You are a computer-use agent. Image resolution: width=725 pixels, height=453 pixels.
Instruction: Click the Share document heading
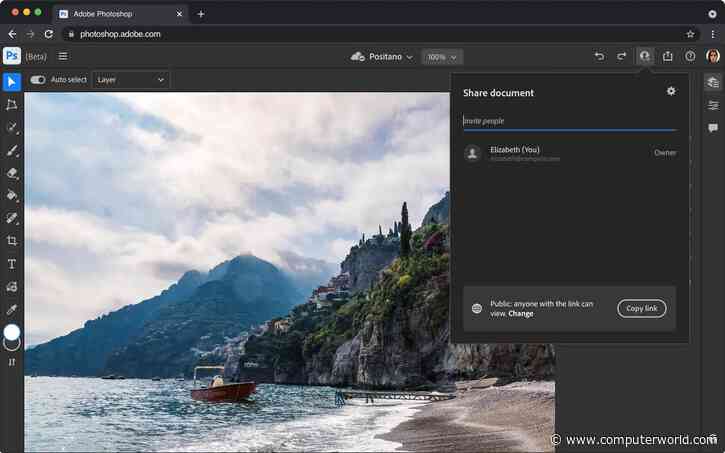point(498,93)
